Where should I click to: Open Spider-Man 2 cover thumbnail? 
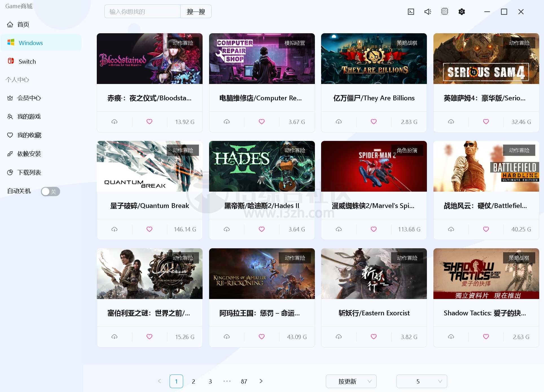coord(374,166)
